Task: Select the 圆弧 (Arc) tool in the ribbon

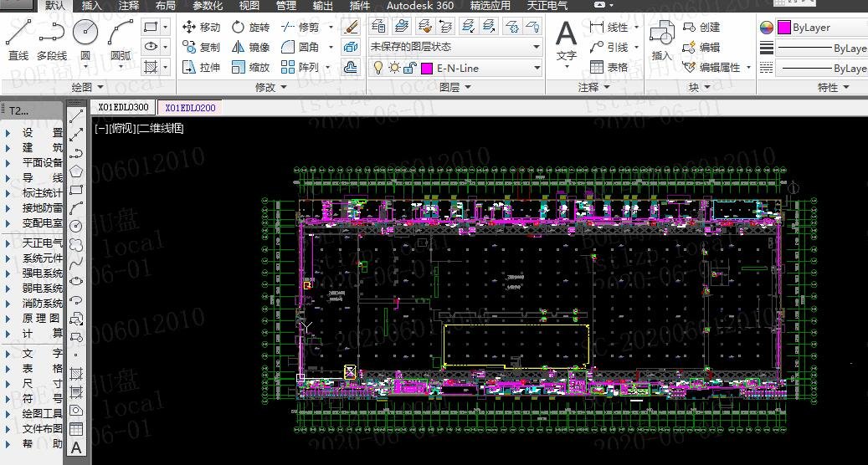Action: [121, 39]
